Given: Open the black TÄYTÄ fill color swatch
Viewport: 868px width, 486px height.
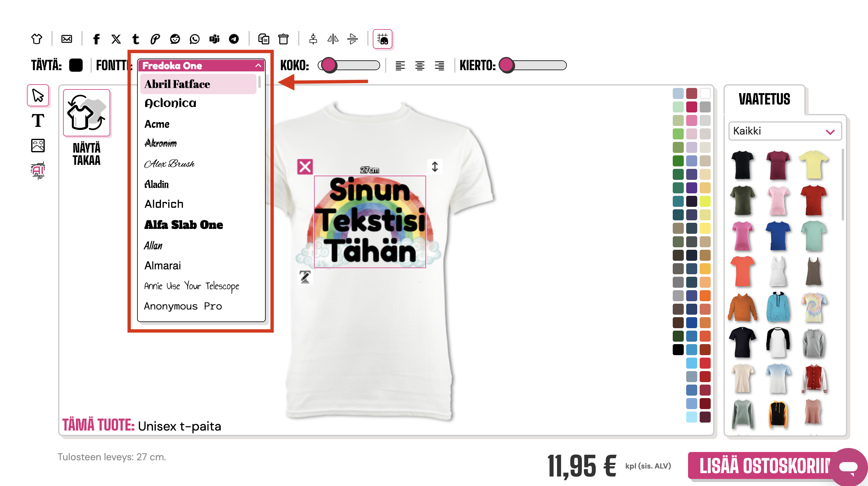Looking at the screenshot, I should [76, 66].
